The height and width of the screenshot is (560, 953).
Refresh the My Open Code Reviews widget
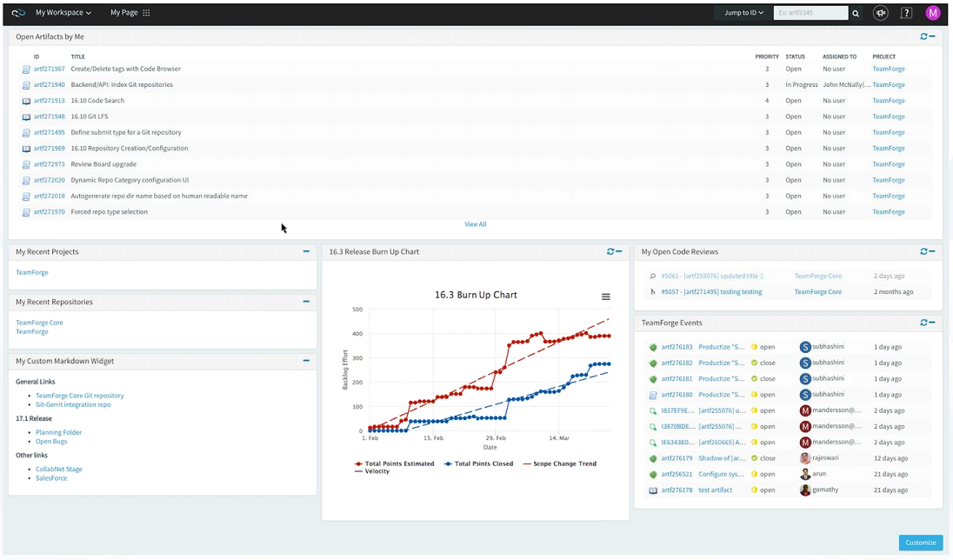click(x=923, y=251)
